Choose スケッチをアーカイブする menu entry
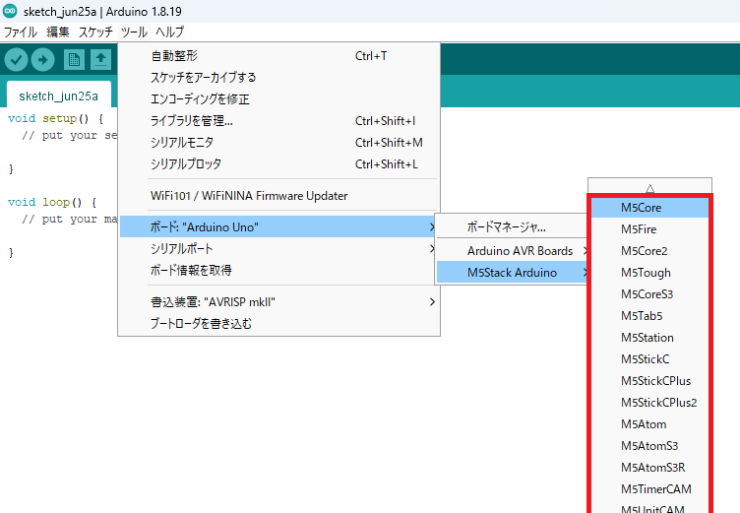Image resolution: width=740 pixels, height=513 pixels. pos(279,77)
